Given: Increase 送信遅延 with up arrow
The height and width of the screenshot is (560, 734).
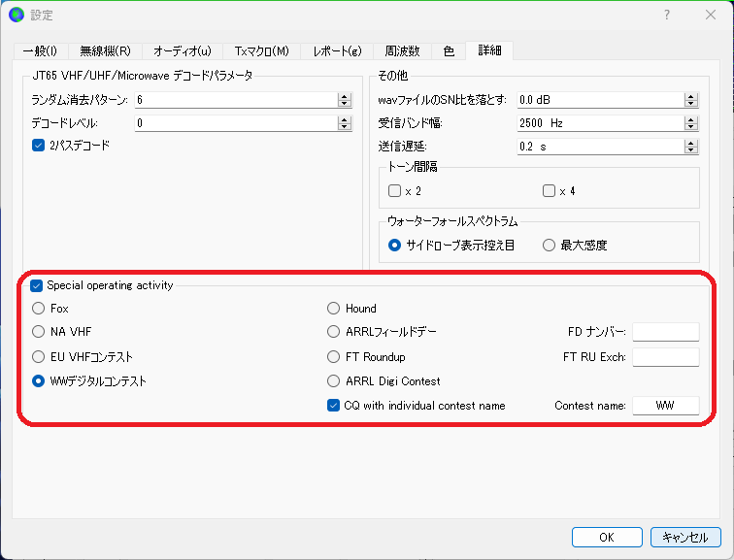Looking at the screenshot, I should (691, 144).
